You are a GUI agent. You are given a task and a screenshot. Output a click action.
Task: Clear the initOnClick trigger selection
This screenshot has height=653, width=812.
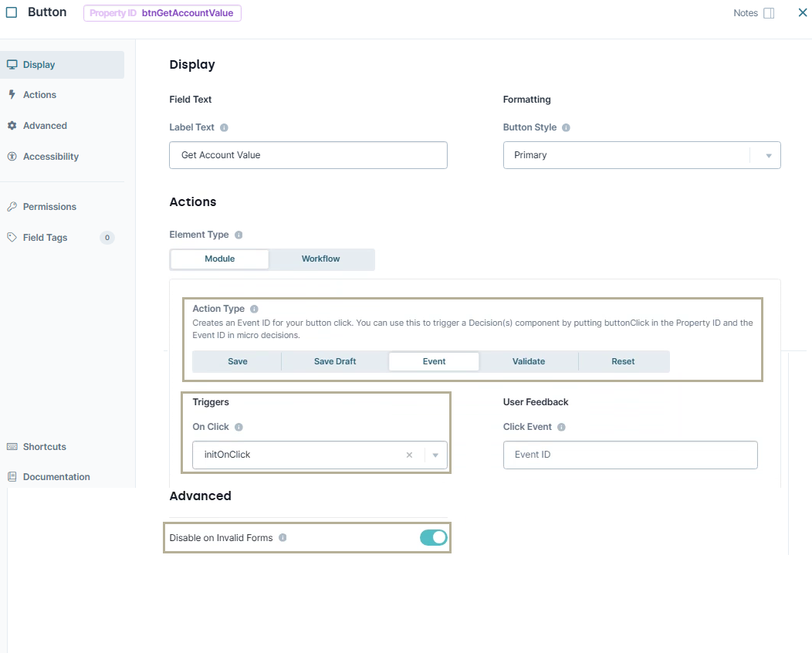[x=409, y=455]
